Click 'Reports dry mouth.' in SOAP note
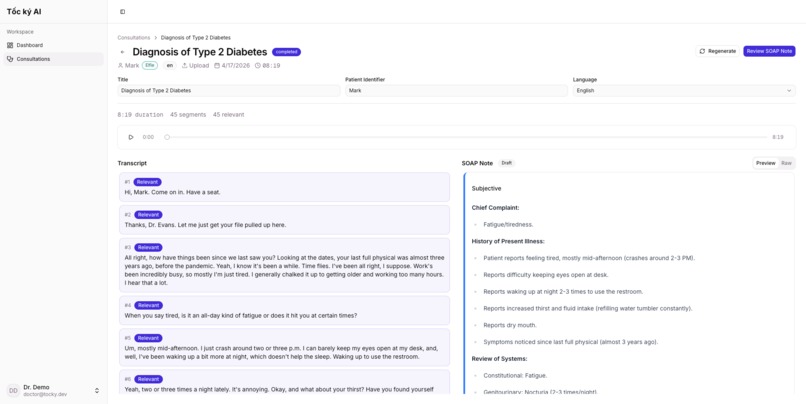Viewport: 806px width, 404px height. [x=510, y=325]
